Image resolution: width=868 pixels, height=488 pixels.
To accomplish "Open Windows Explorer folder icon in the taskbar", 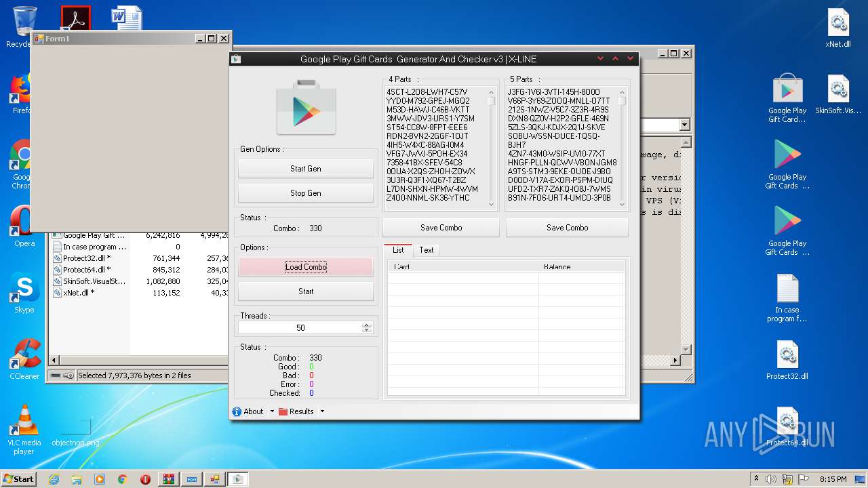I will click(x=77, y=479).
